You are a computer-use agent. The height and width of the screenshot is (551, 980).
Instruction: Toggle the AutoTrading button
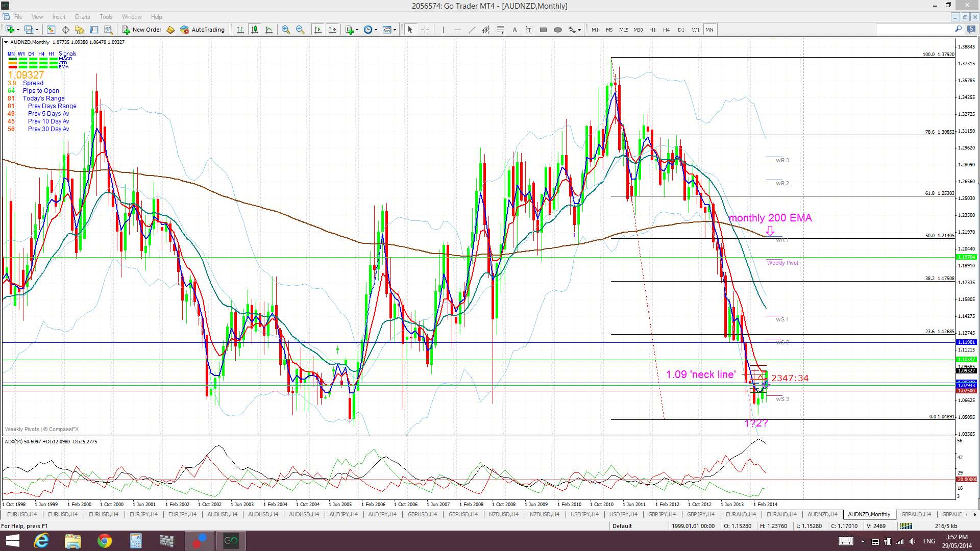pyautogui.click(x=203, y=30)
